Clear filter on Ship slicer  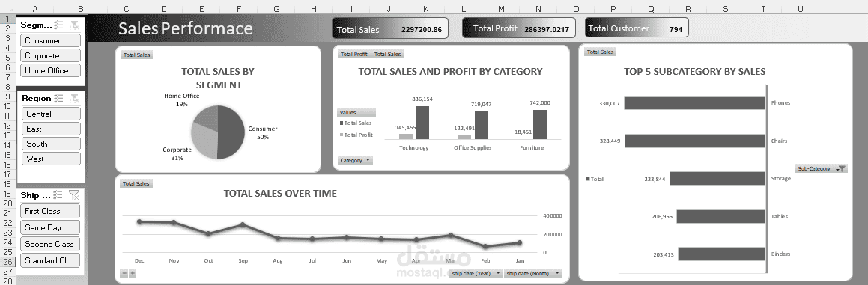[73, 194]
